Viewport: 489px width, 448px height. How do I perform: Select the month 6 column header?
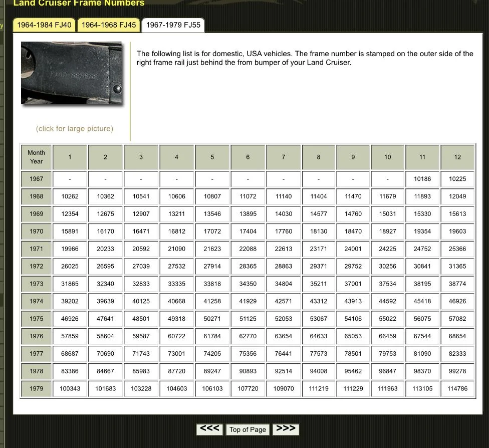coord(248,157)
